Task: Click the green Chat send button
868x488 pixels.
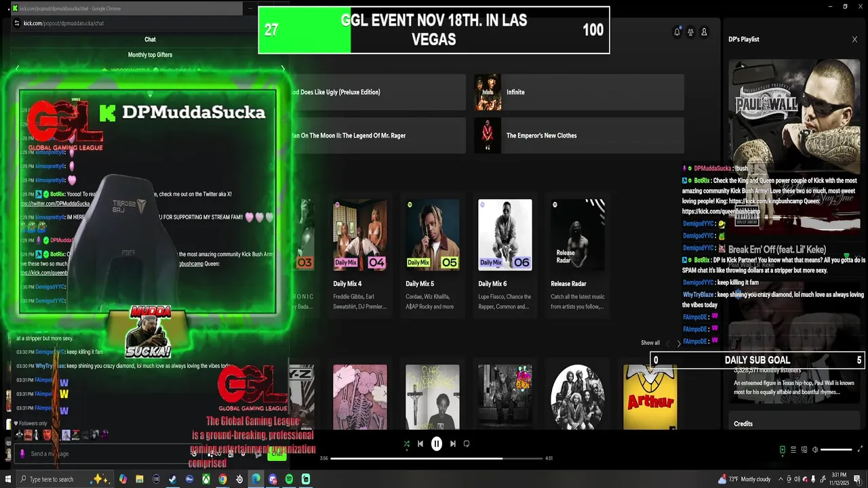Action: [x=277, y=454]
